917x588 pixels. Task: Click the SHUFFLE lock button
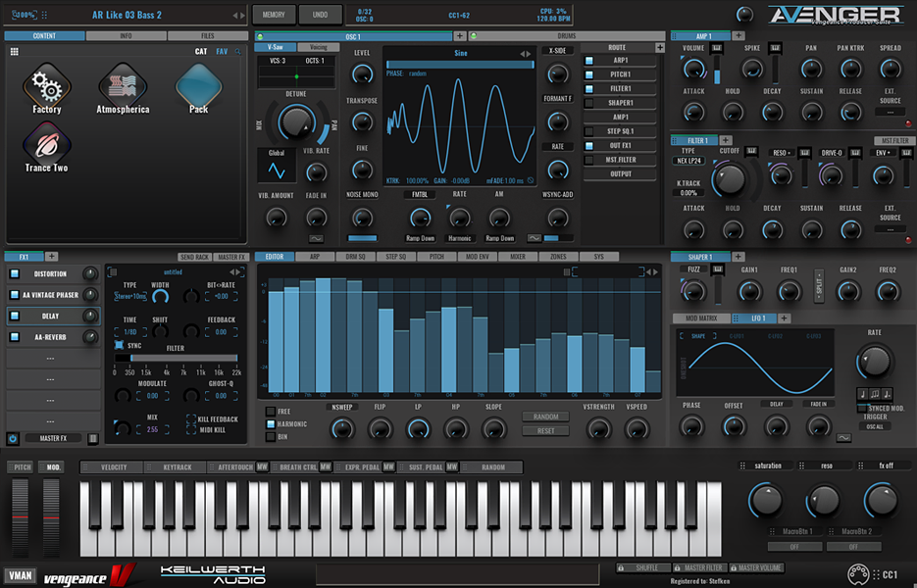(642, 567)
